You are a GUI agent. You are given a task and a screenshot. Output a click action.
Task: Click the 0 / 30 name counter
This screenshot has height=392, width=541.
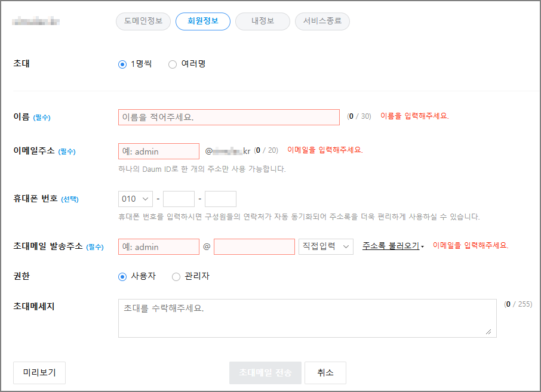[359, 116]
